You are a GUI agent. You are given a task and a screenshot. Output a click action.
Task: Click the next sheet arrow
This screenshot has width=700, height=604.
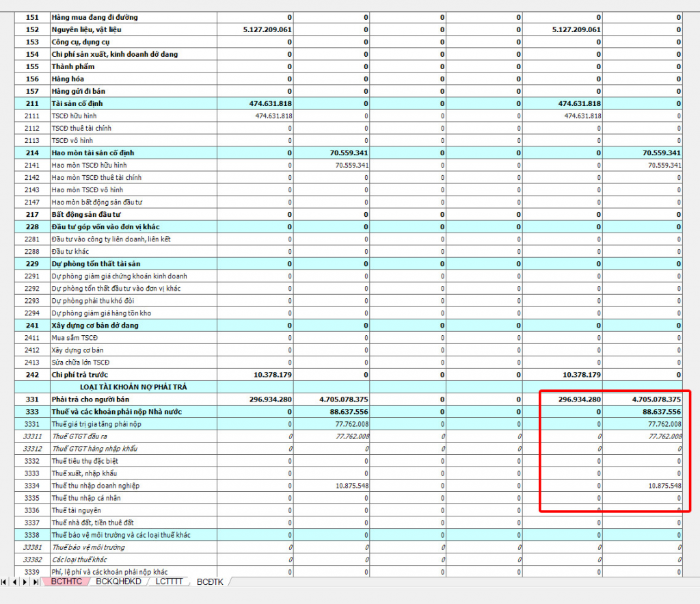click(x=25, y=582)
